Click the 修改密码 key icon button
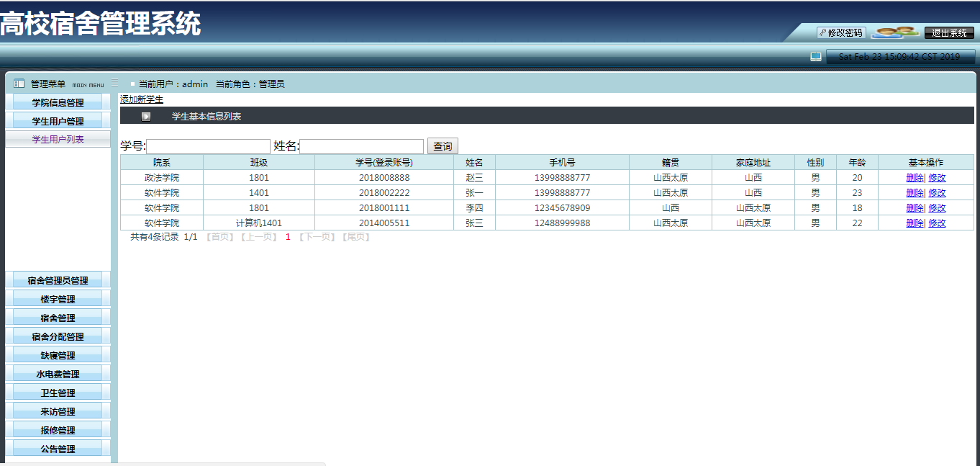The width and height of the screenshot is (980, 466). coord(841,32)
